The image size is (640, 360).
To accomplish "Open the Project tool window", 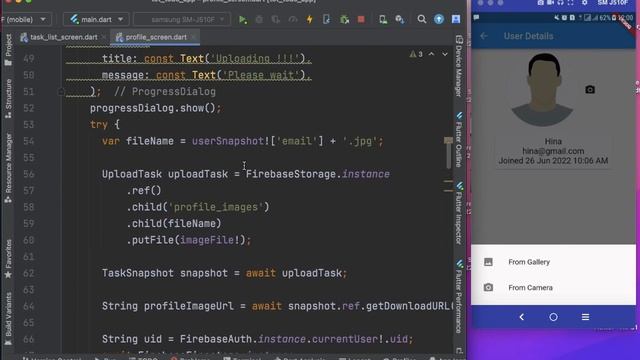I will (8, 50).
